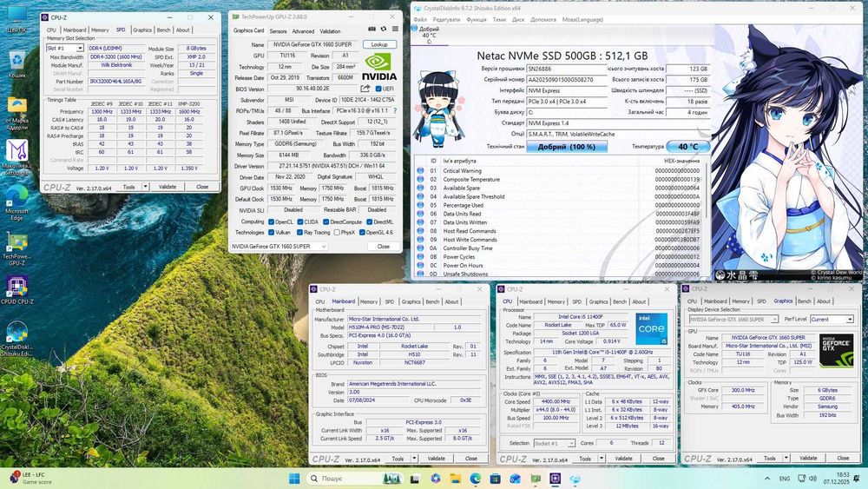Toggle Vulkan checkbox
This screenshot has width=868, height=489.
[x=271, y=233]
